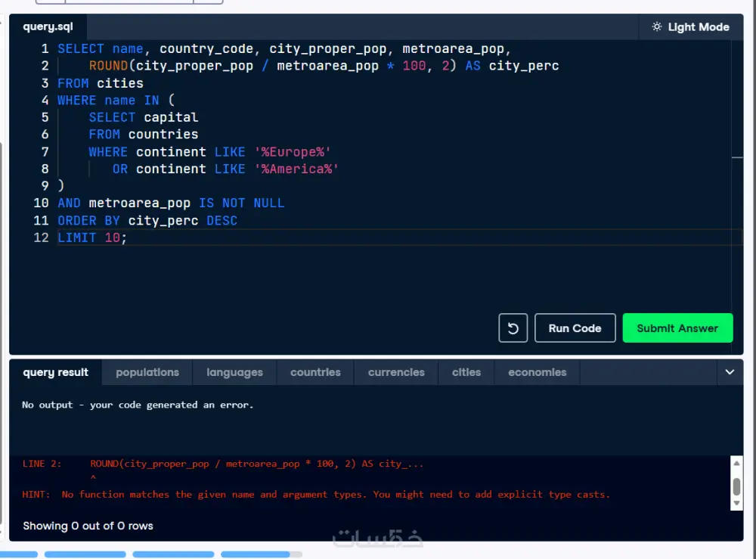The image size is (756, 559).
Task: Click the Run Code button
Action: 575,328
